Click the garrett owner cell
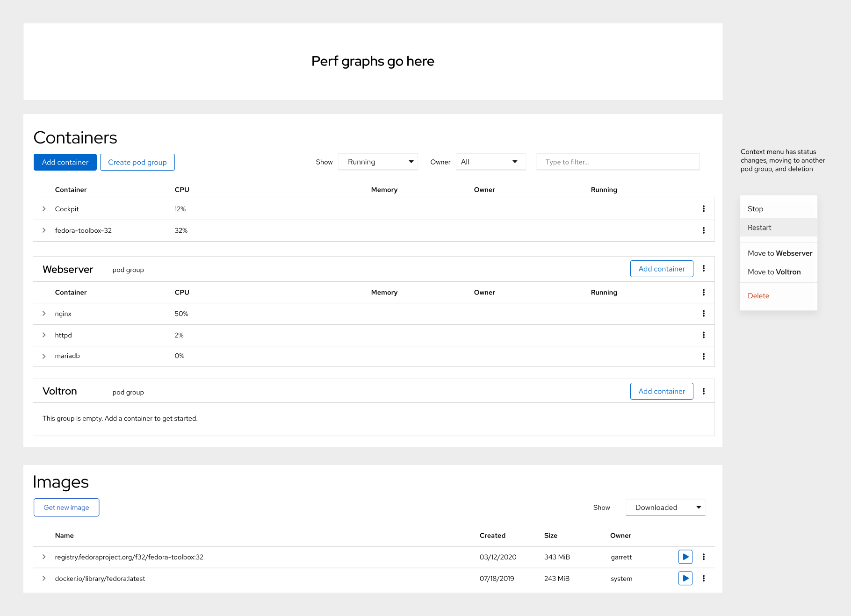851x616 pixels. tap(621, 557)
